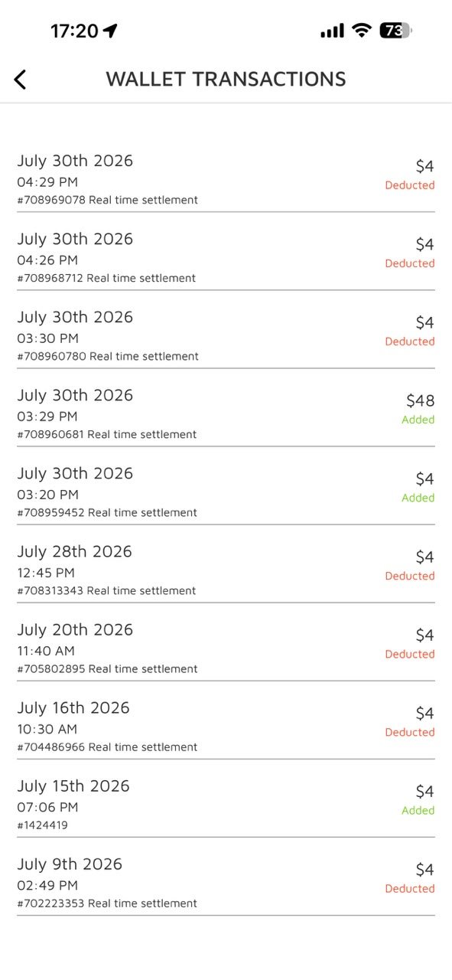Open the $48 Added transaction
This screenshot has width=452, height=980.
tap(226, 413)
